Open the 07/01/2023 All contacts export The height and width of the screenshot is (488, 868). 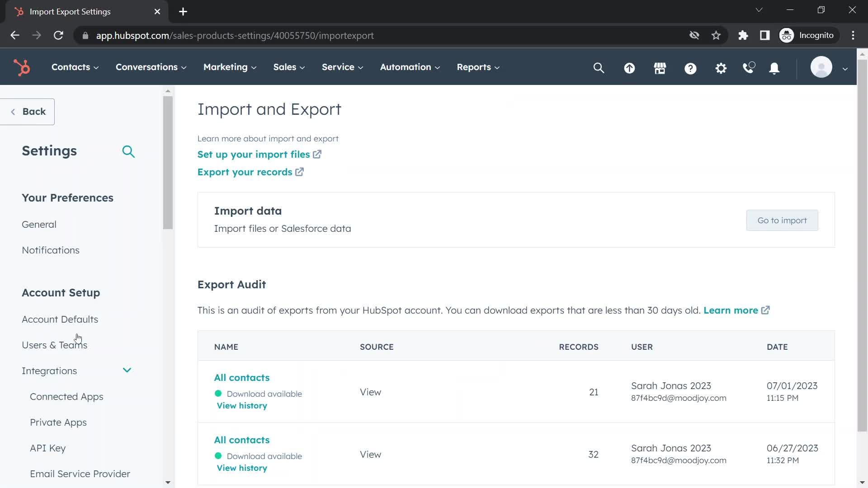tap(242, 378)
